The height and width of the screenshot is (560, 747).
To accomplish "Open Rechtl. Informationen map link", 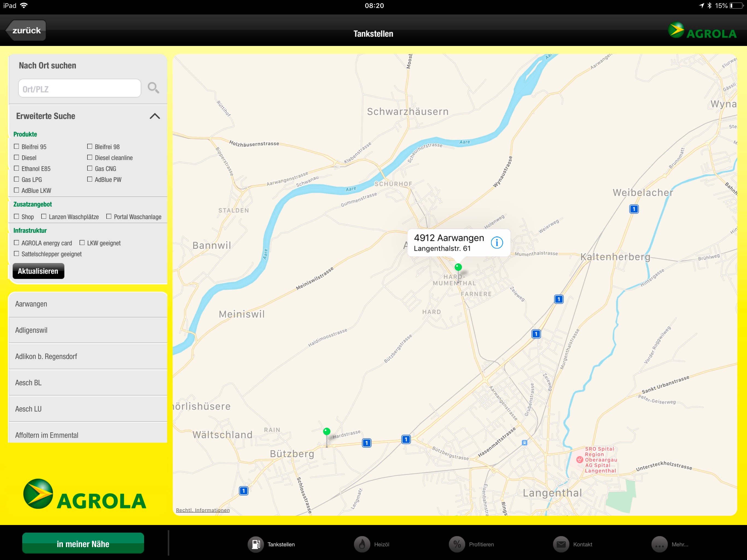I will 203,510.
